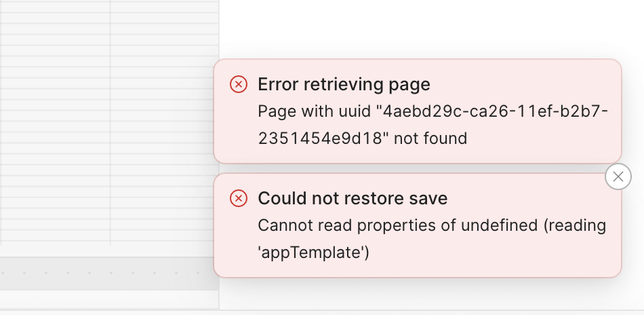This screenshot has height=315, width=644.
Task: Click the 'appTemplate') text in the lower toast
Action: (313, 253)
